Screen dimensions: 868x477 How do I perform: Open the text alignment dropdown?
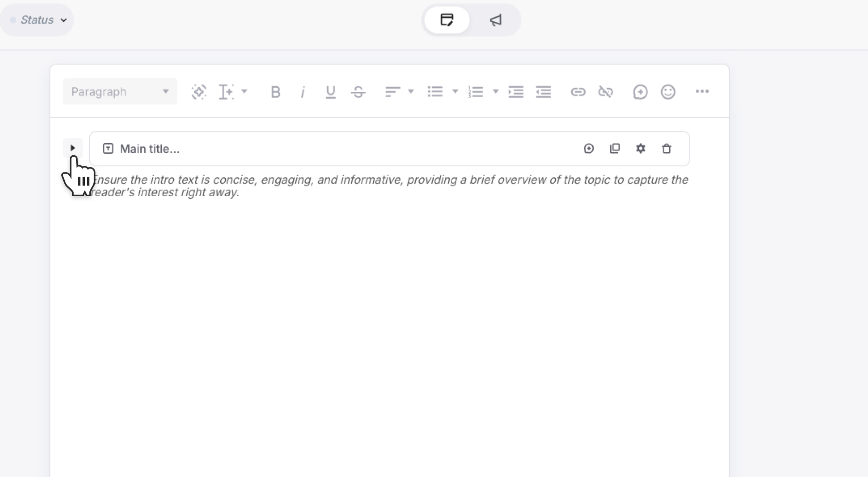point(411,92)
